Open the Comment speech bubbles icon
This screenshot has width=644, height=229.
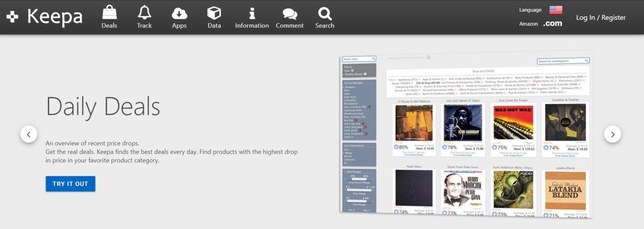tap(290, 13)
